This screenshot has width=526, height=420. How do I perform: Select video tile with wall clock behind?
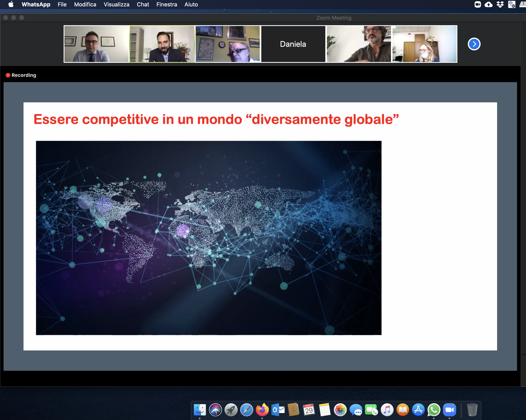pos(228,44)
